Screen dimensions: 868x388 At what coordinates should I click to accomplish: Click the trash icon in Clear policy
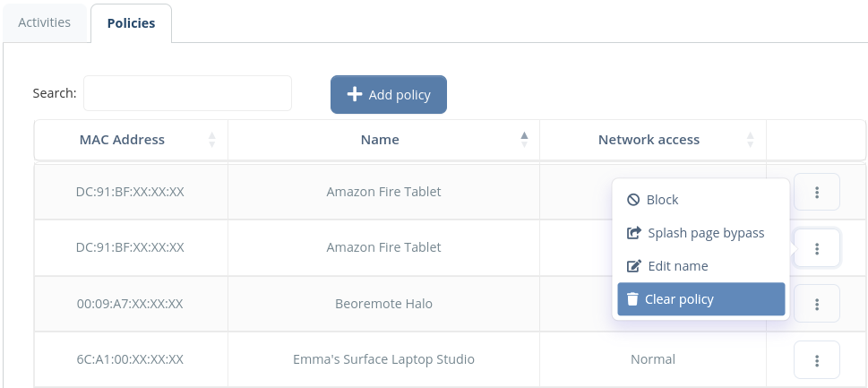[x=632, y=299]
